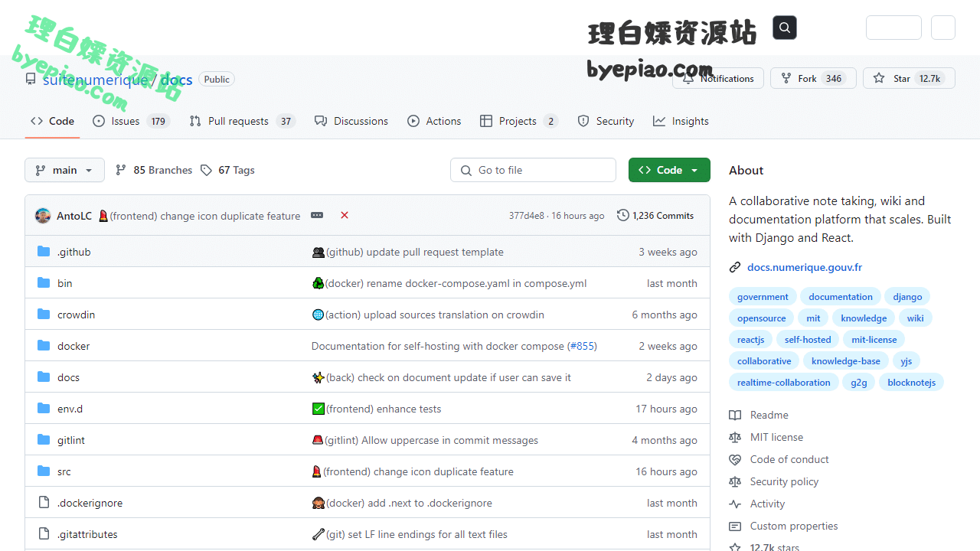Select the opensource topic tag
The height and width of the screenshot is (551, 980).
(761, 318)
